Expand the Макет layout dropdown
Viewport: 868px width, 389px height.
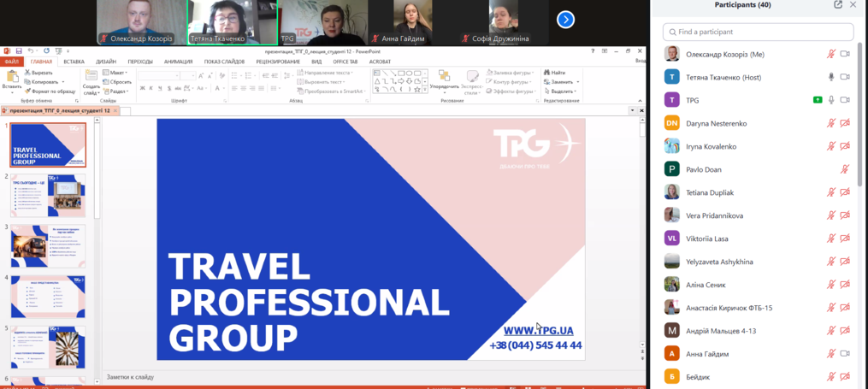pyautogui.click(x=118, y=73)
